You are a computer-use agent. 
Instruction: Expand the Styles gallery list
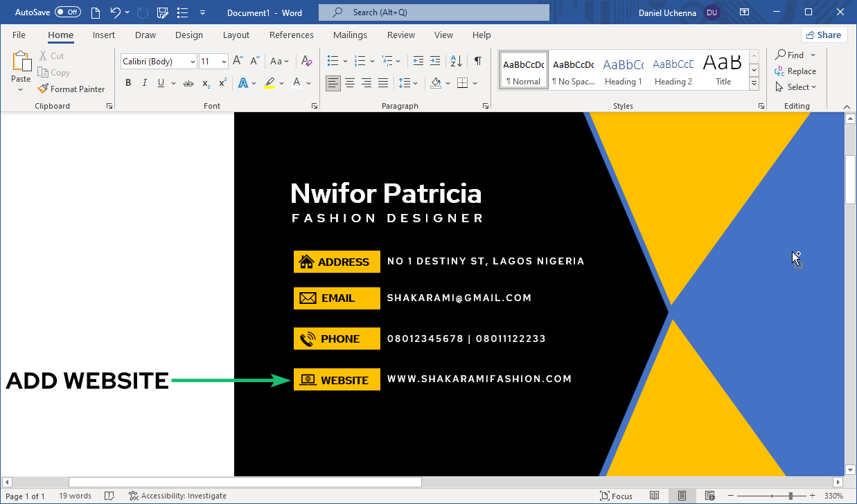tap(754, 84)
